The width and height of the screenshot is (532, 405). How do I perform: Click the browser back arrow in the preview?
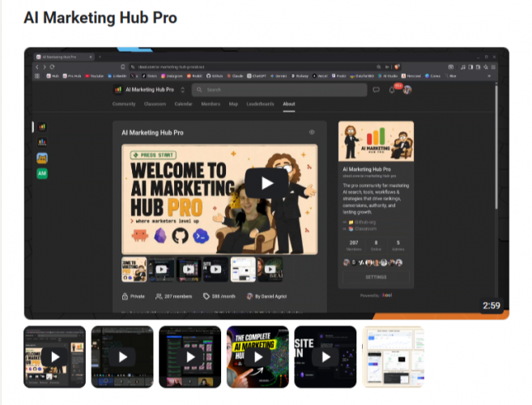click(37, 67)
